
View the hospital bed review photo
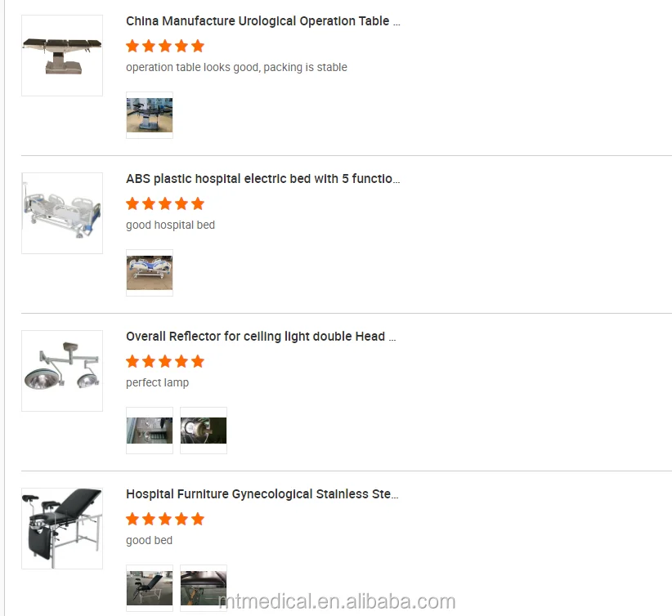click(x=150, y=273)
